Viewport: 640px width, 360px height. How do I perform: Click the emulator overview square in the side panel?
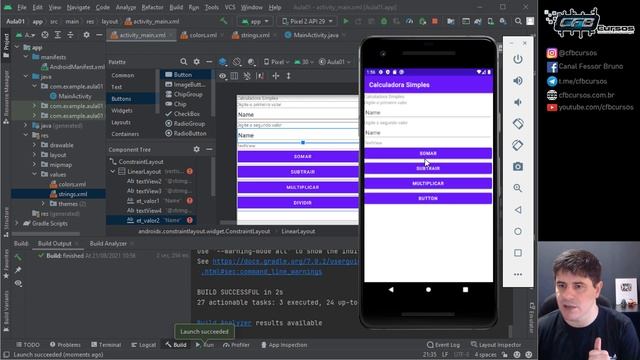(518, 253)
